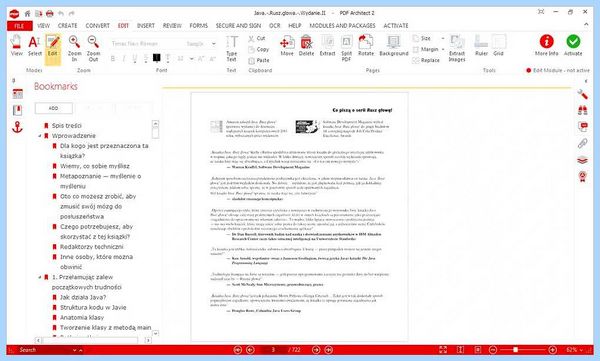The width and height of the screenshot is (600, 361).
Task: Go to the last page
Action: [x=329, y=350]
